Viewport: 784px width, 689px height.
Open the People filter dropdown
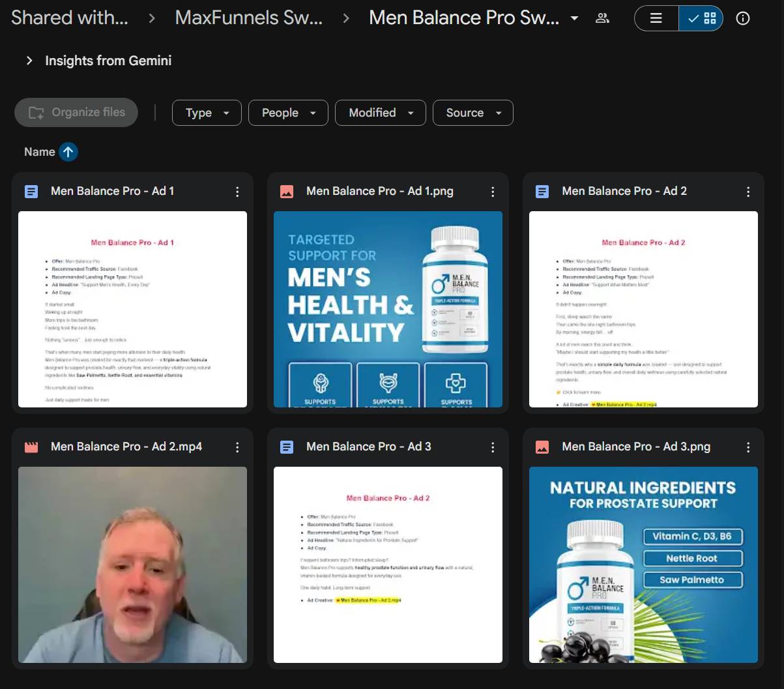287,113
